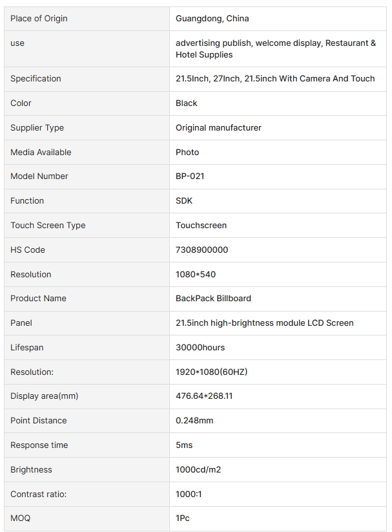Click the 21.5inch high-brightness panel description
392x532 pixels.
coord(265,323)
